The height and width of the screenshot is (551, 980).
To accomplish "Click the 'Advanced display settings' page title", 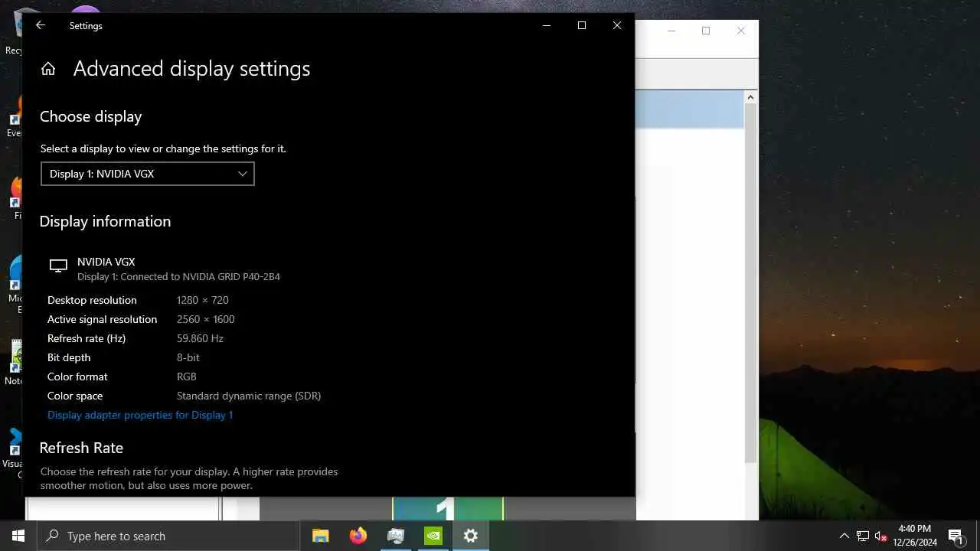I will click(x=191, y=69).
